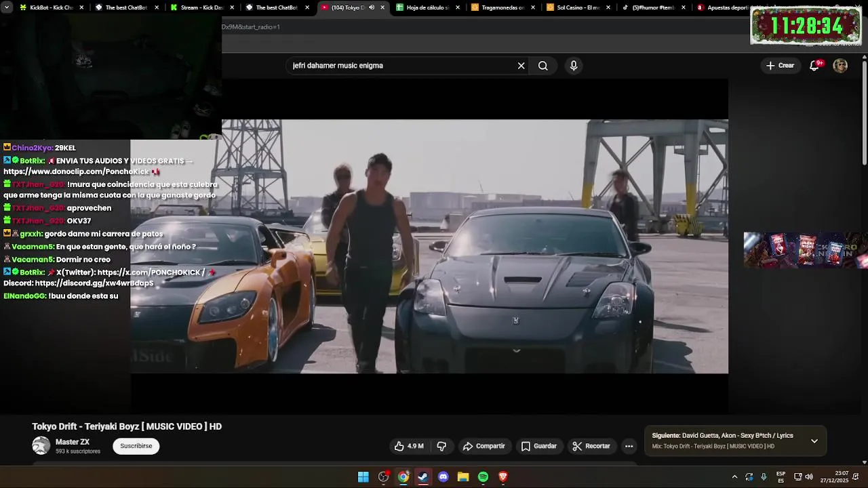Image resolution: width=868 pixels, height=488 pixels.
Task: Open the Master ZX channel avatar
Action: click(x=41, y=445)
